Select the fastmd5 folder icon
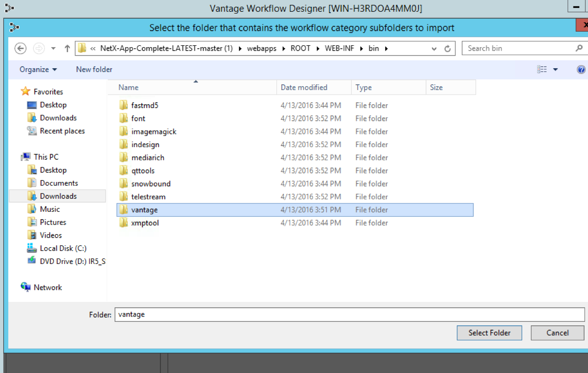The width and height of the screenshot is (588, 373). [124, 105]
